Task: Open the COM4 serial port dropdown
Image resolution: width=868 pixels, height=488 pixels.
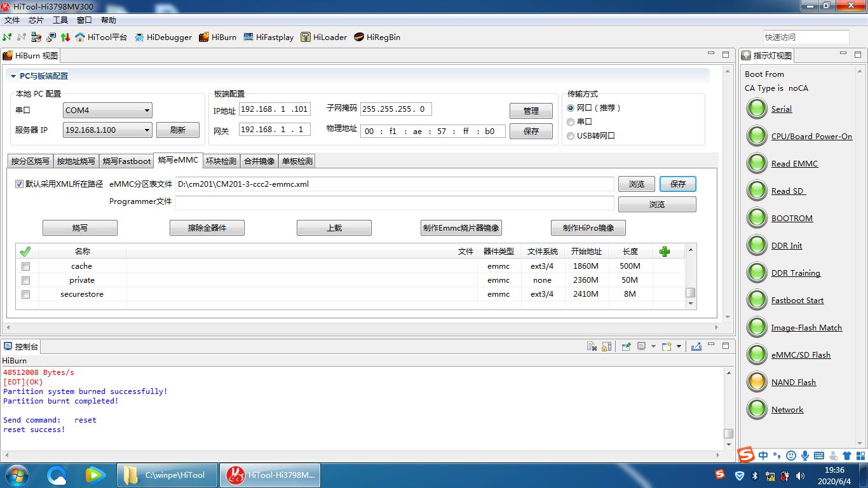Action: 147,110
